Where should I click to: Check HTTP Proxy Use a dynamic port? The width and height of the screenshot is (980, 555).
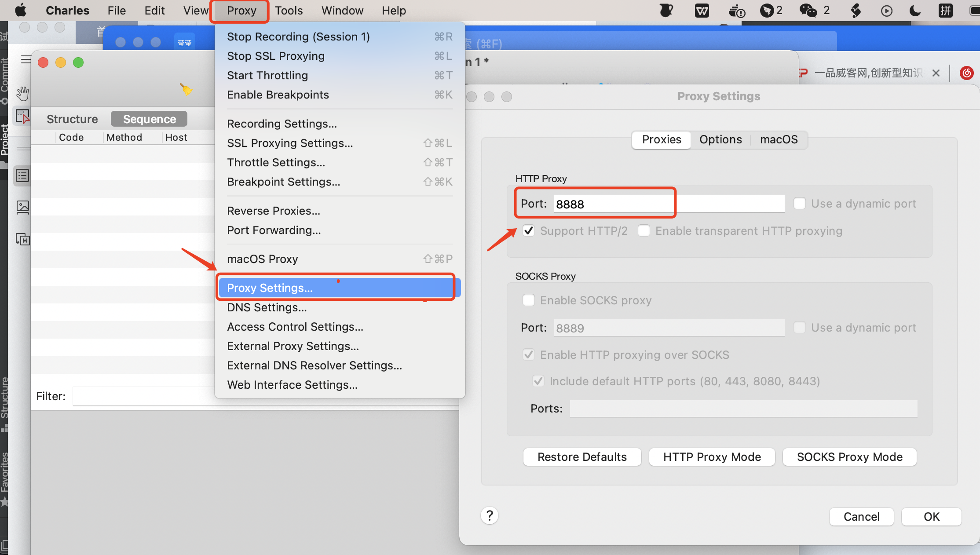[800, 203]
